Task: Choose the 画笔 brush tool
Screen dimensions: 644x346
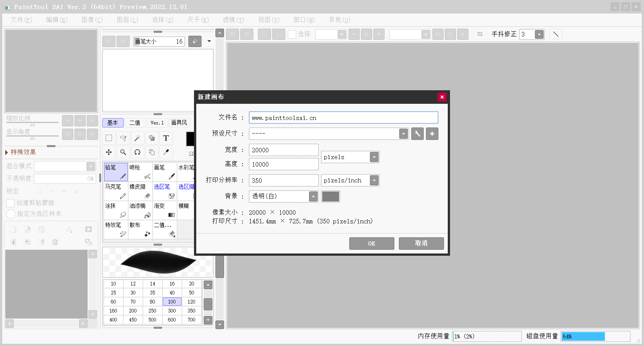Action: pyautogui.click(x=165, y=172)
